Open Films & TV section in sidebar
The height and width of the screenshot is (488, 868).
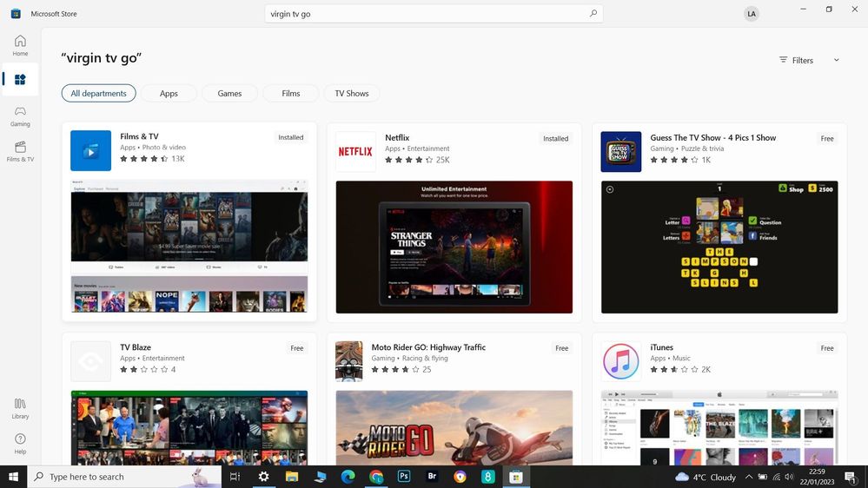[x=20, y=151]
